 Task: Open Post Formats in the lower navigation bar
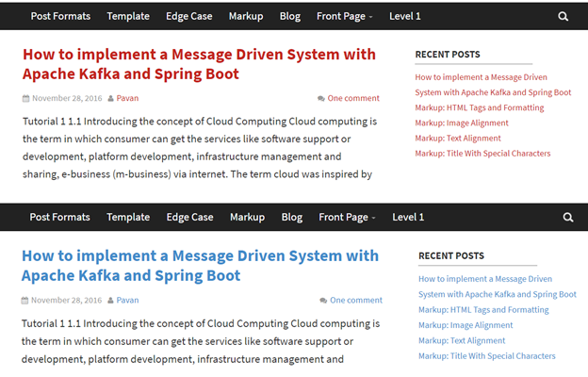coord(59,217)
